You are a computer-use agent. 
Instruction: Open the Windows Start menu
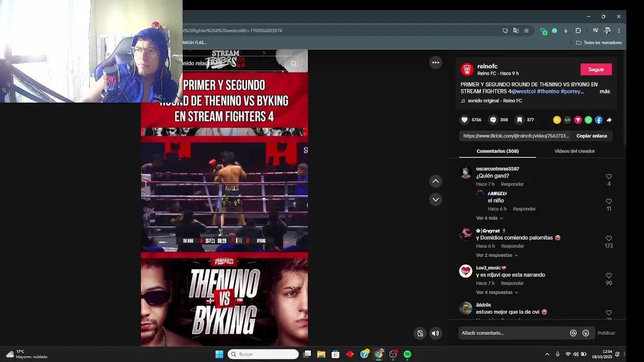(219, 354)
